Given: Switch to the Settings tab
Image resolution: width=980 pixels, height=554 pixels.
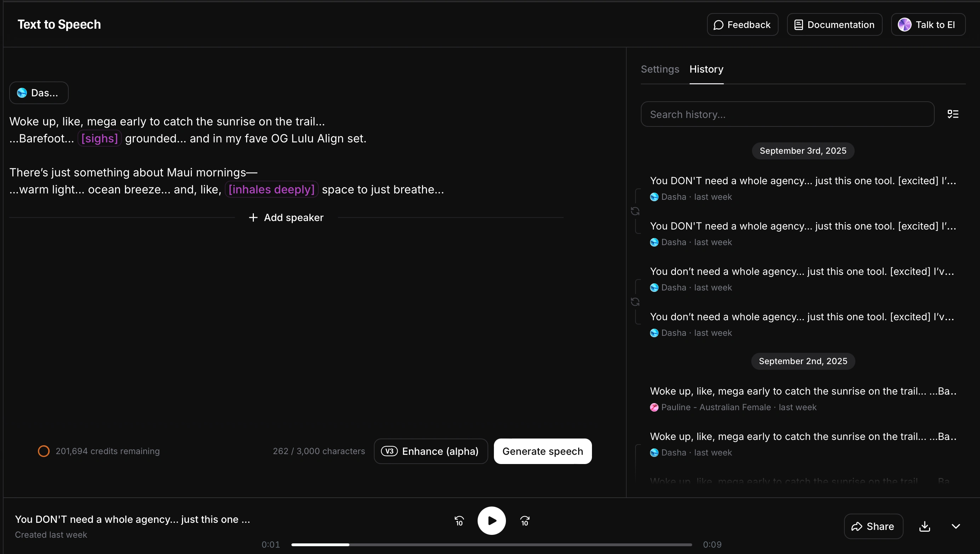Looking at the screenshot, I should (660, 69).
